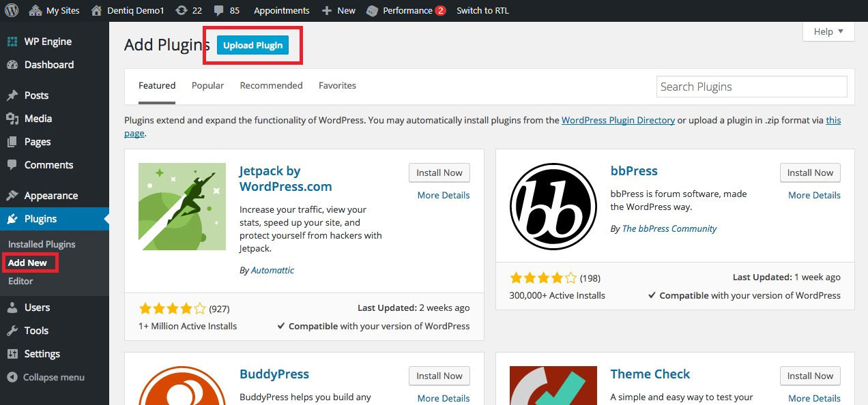
Task: Click the Media library sidebar icon
Action: click(x=12, y=119)
